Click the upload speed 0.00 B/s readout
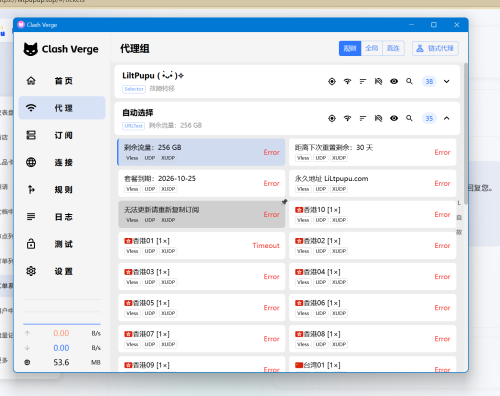The width and height of the screenshot is (500, 396). [62, 333]
